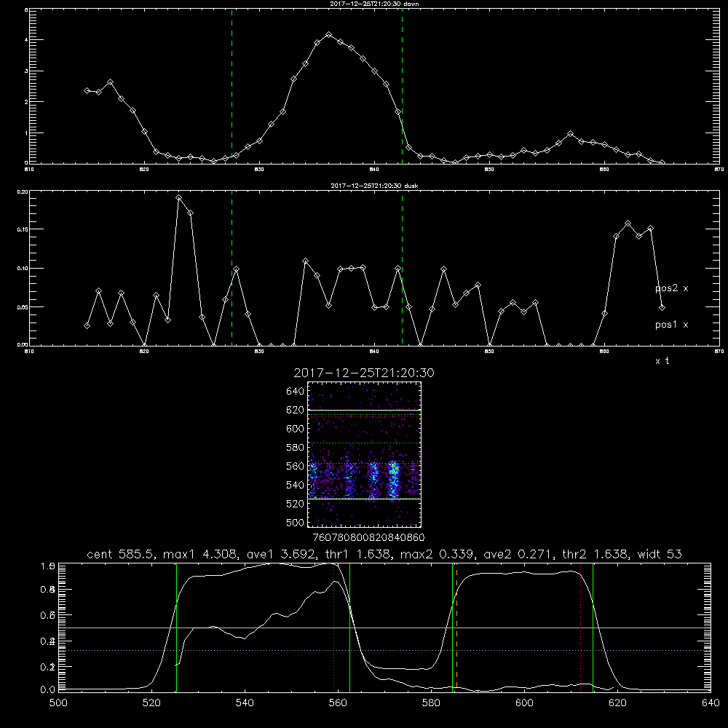
Task: Click the green solid line near 615 in bottom plot
Action: pos(593,627)
